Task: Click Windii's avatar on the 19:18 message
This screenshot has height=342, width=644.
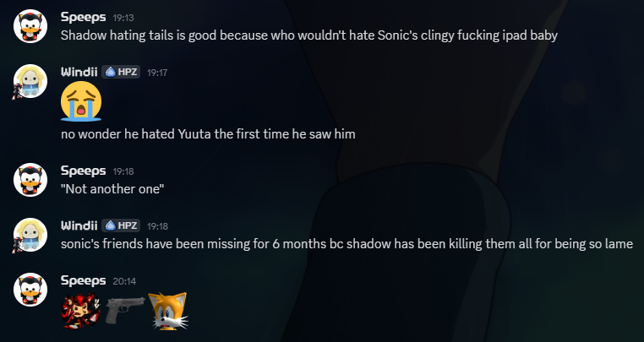Action: (30, 235)
